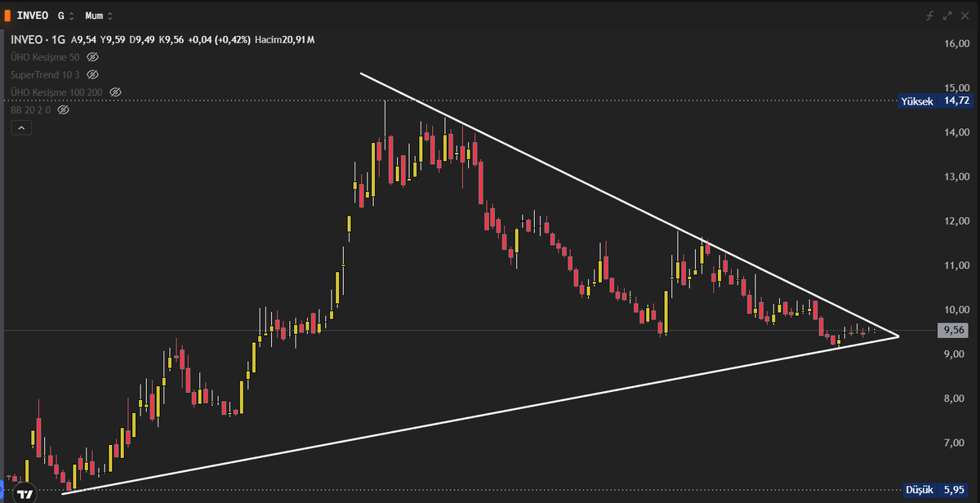Enable the BB 20 2 0 indicator eye

(64, 109)
